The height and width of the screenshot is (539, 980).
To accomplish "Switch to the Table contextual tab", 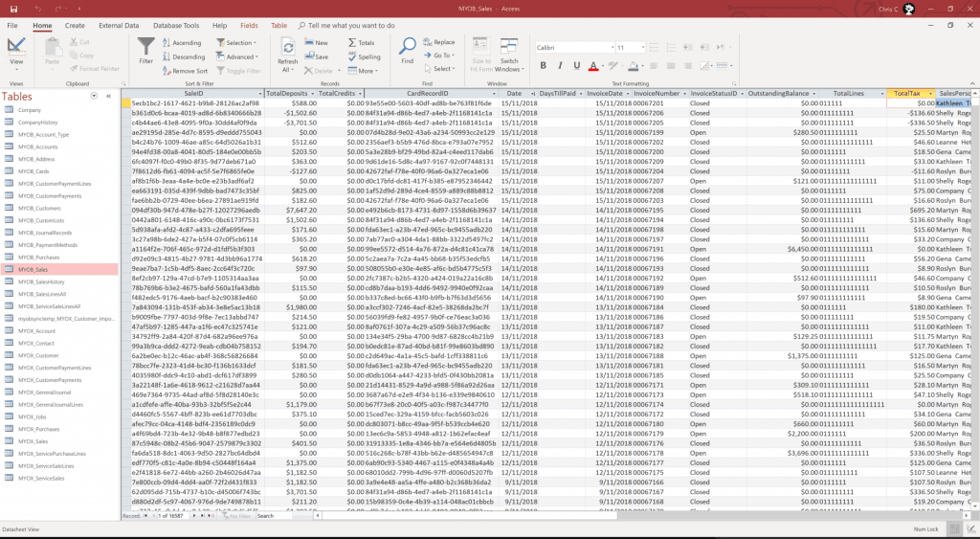I will tap(278, 26).
